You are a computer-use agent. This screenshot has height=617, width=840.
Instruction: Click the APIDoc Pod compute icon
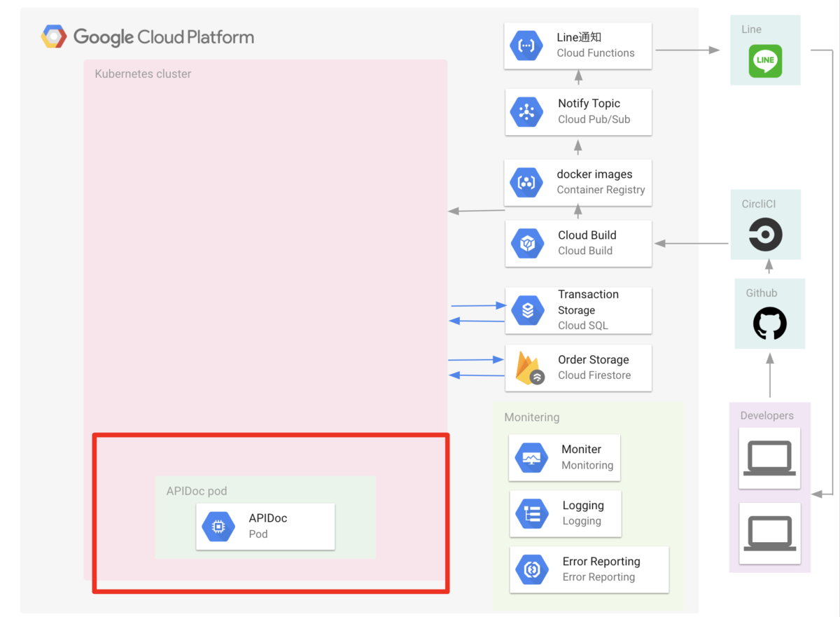pyautogui.click(x=218, y=527)
